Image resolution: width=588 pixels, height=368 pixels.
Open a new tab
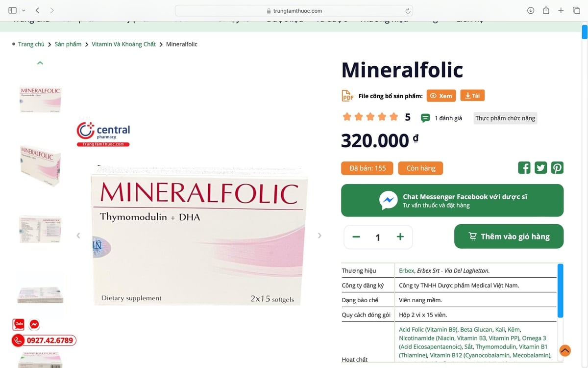coord(561,10)
